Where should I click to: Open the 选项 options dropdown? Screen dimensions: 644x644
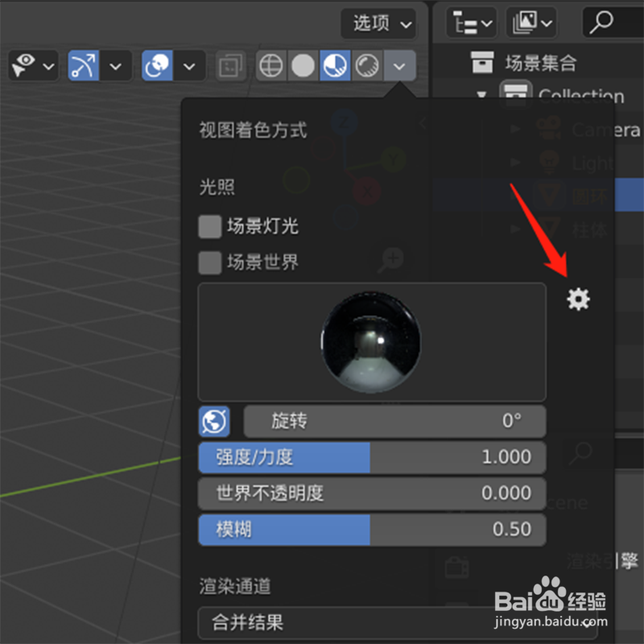click(378, 24)
